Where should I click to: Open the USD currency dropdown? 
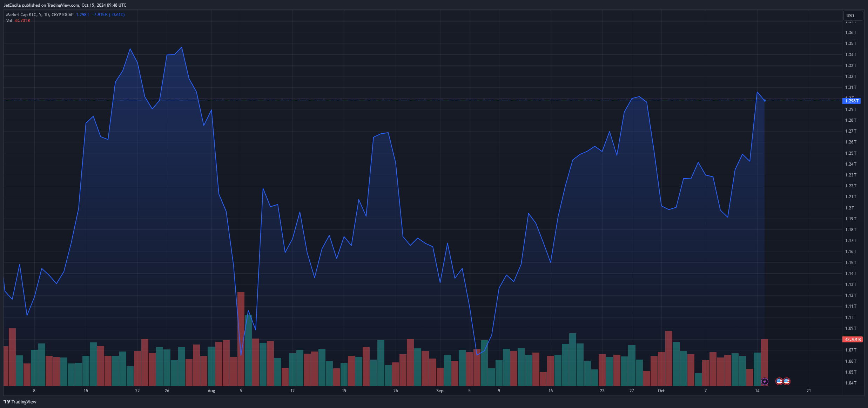(x=853, y=15)
